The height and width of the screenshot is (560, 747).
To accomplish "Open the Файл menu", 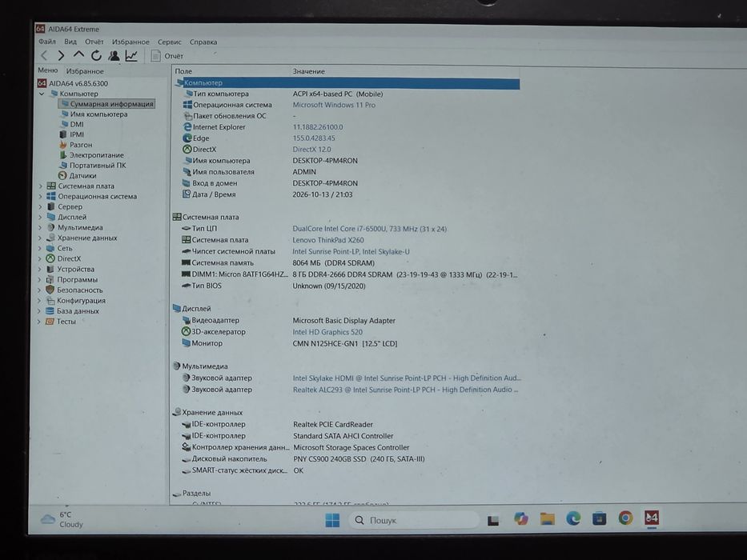I will point(47,42).
